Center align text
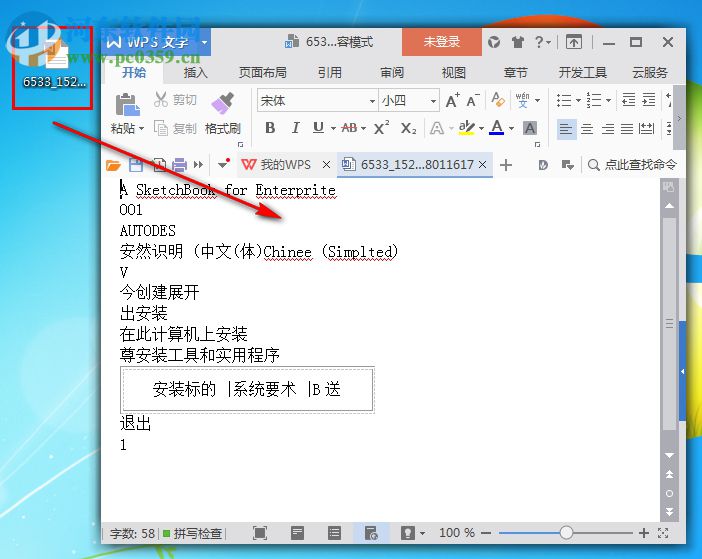This screenshot has width=702, height=559. [587, 129]
